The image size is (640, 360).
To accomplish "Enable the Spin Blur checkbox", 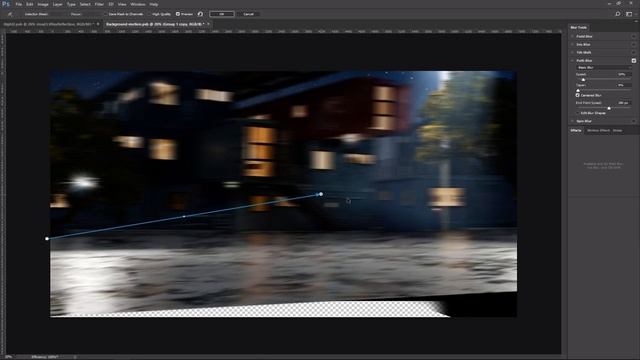I will [633, 121].
